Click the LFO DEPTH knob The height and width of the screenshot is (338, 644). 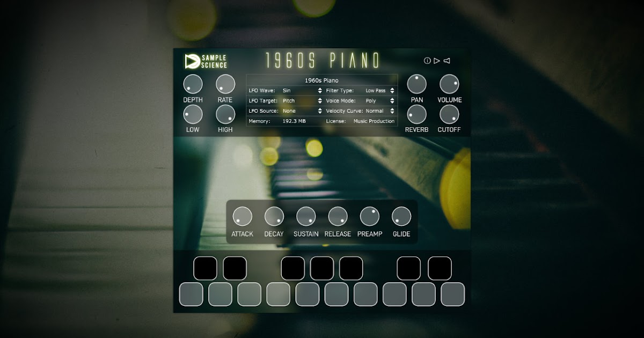(193, 84)
